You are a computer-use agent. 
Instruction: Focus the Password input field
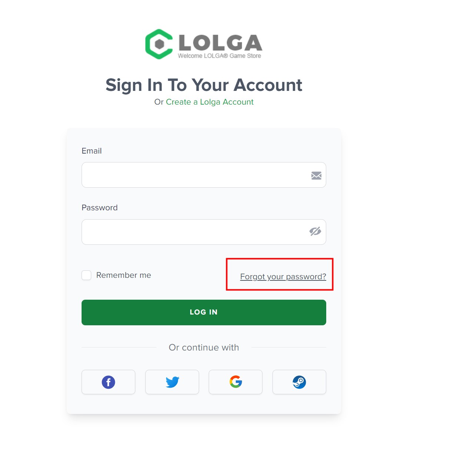coord(204,232)
